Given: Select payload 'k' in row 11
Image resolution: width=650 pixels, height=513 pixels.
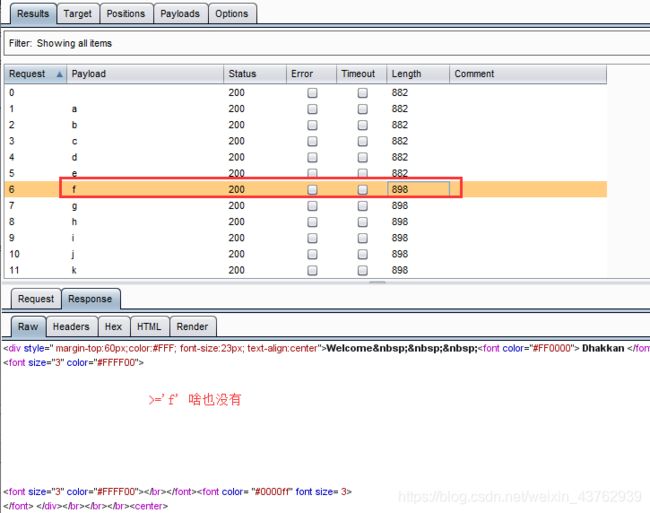Looking at the screenshot, I should [x=74, y=271].
